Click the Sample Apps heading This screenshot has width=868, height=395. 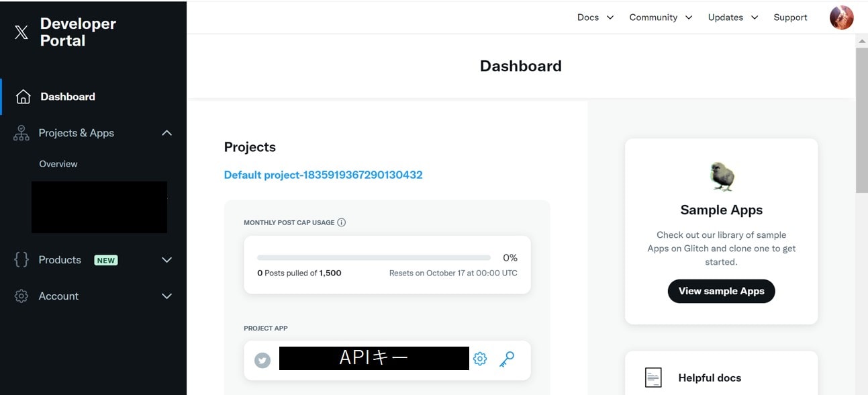coord(722,210)
